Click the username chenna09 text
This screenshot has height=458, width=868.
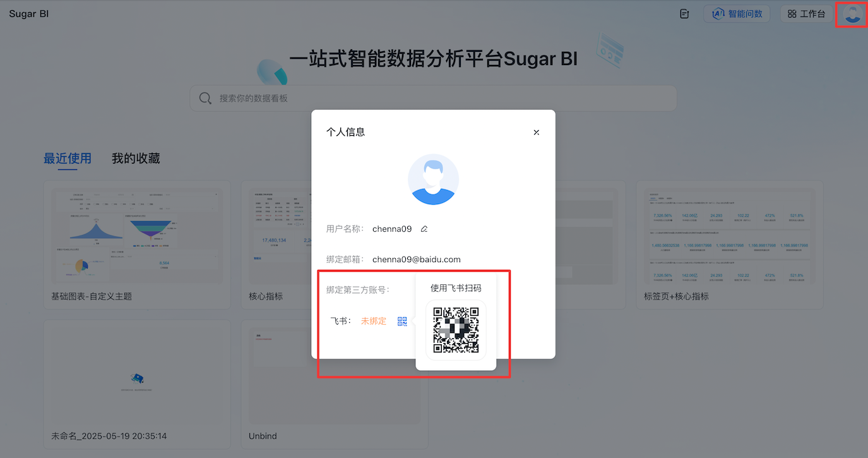392,229
